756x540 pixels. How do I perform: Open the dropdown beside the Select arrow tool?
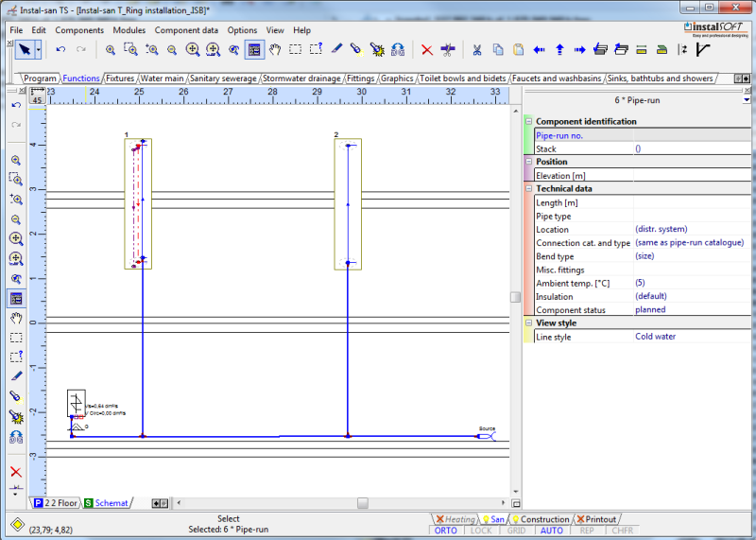(38, 50)
